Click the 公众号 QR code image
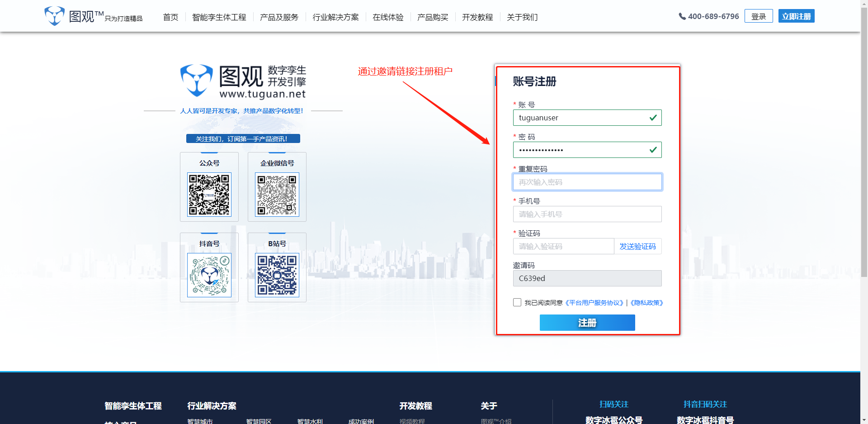The image size is (868, 424). (209, 195)
